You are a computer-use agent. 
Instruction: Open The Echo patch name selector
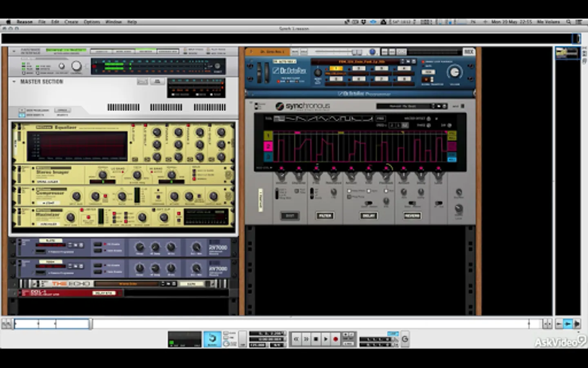127,284
